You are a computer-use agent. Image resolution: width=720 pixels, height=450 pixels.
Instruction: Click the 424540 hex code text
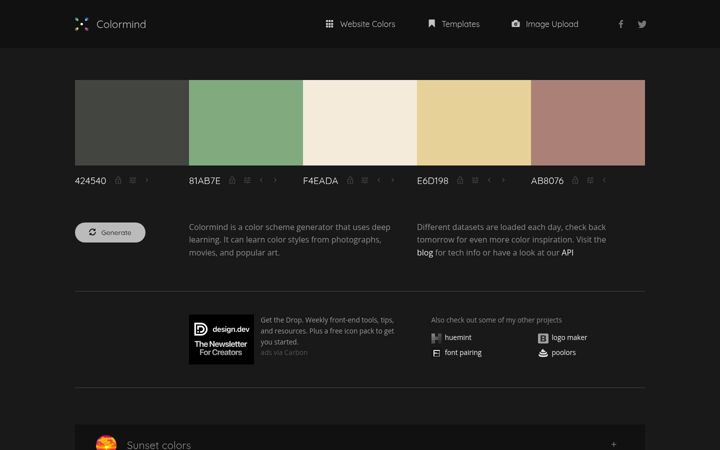tap(90, 180)
